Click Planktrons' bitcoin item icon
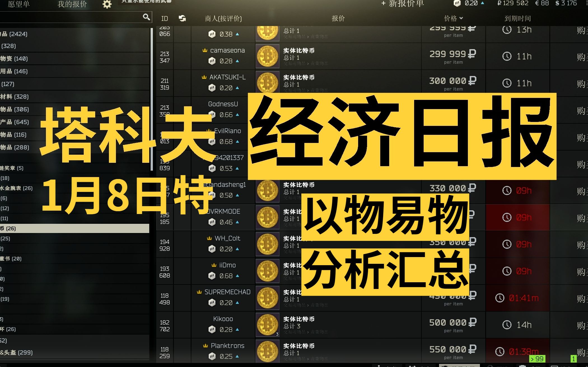The width and height of the screenshot is (588, 367). 267,351
